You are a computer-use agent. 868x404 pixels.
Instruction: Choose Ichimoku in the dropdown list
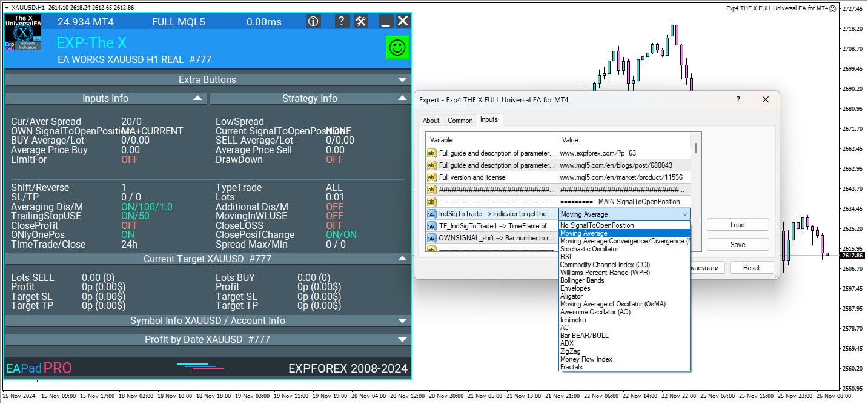coord(573,320)
